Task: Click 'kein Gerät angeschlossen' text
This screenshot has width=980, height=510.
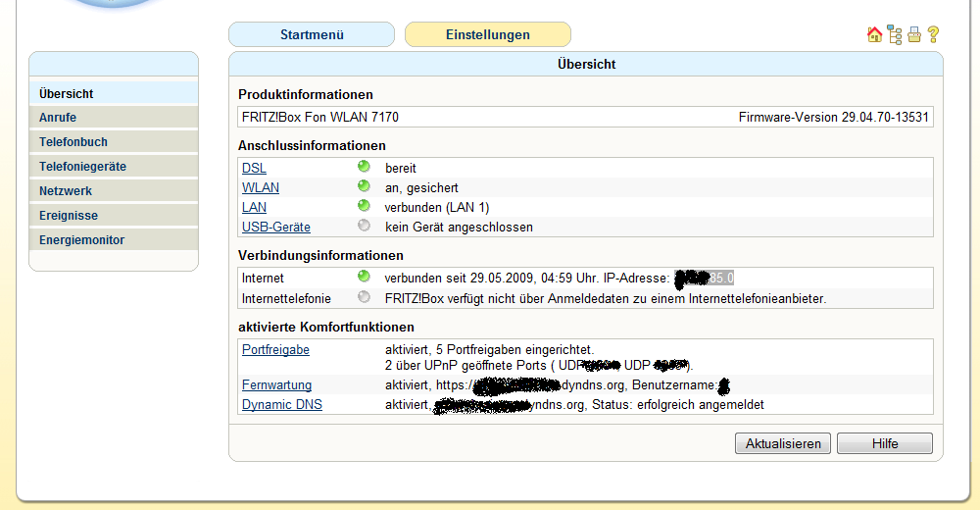Action: pos(459,228)
